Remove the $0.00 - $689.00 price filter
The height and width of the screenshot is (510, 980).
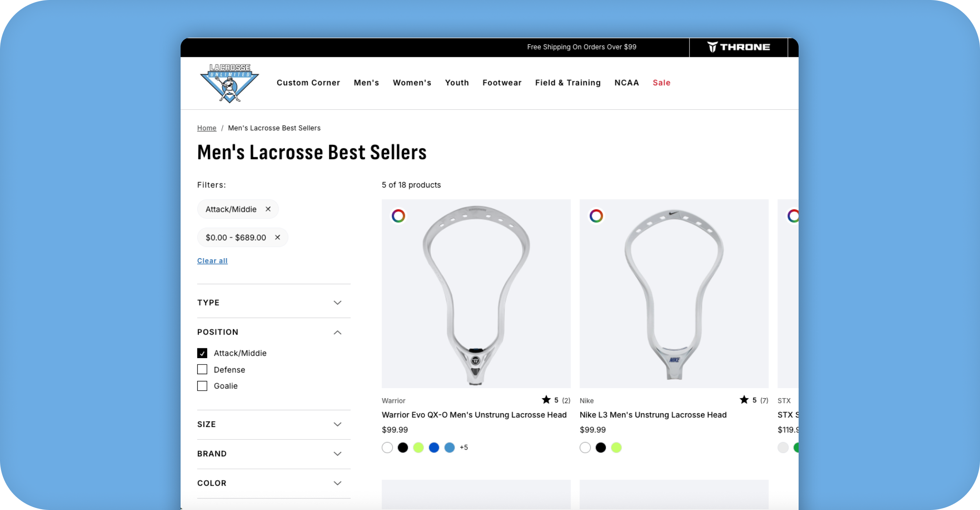pyautogui.click(x=277, y=237)
